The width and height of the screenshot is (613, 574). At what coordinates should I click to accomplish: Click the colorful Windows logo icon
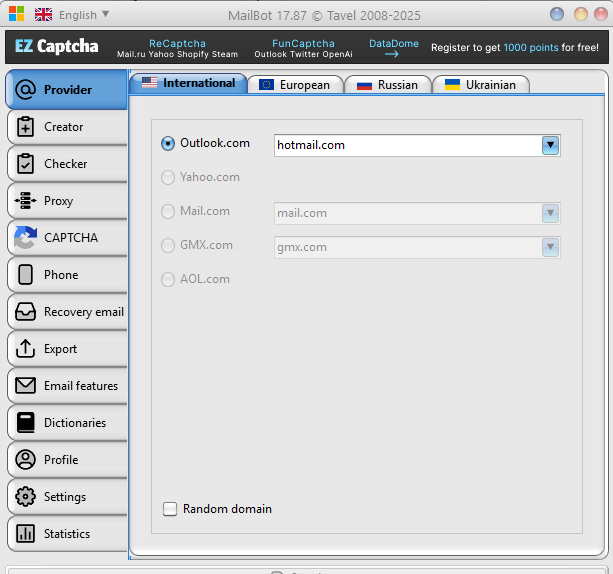point(16,14)
